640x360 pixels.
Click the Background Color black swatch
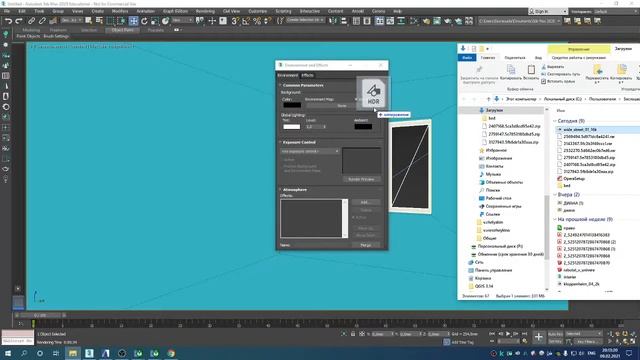(292, 105)
